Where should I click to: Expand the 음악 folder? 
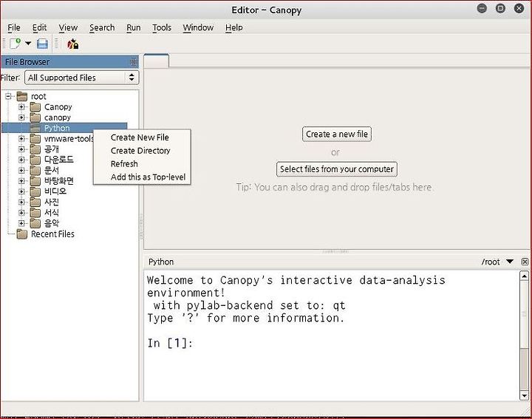click(21, 223)
